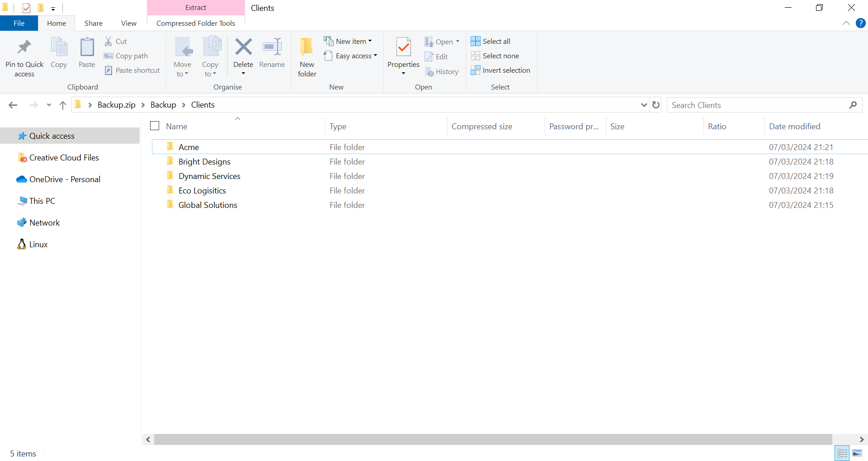This screenshot has height=461, width=868.
Task: Click inside the Search Clients box
Action: pos(746,104)
